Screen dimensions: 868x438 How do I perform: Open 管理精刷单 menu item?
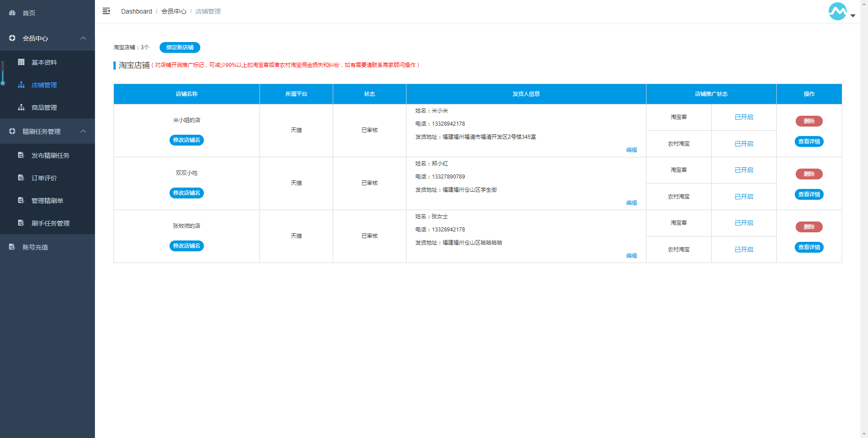pyautogui.click(x=47, y=201)
